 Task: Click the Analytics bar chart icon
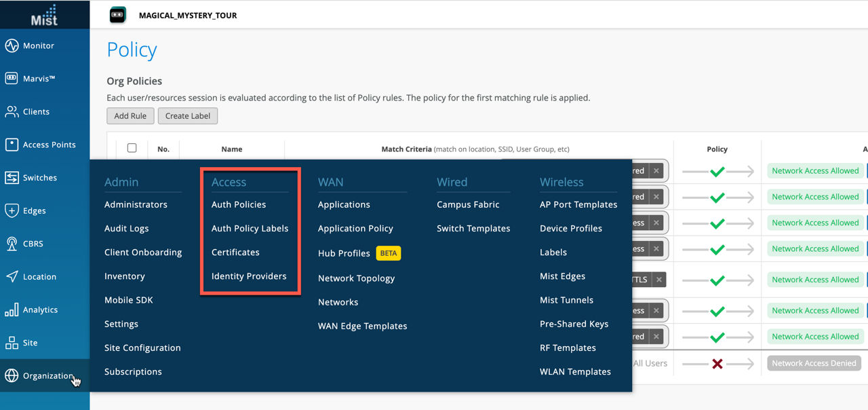coord(12,310)
